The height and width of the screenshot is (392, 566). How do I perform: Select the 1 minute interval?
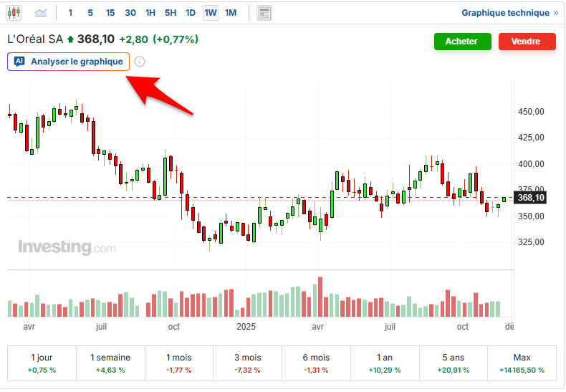coord(70,13)
